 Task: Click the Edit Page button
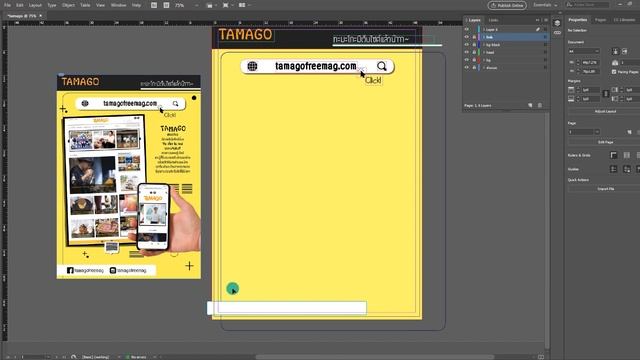[x=605, y=142]
